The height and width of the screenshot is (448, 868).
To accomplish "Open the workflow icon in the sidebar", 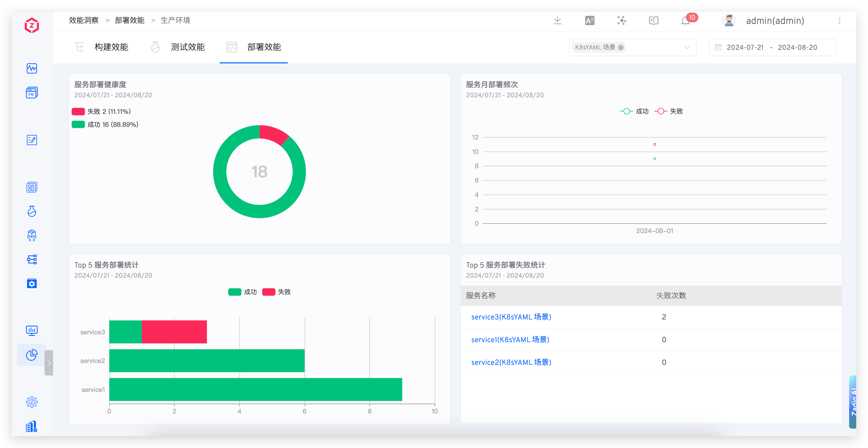I will [x=32, y=259].
